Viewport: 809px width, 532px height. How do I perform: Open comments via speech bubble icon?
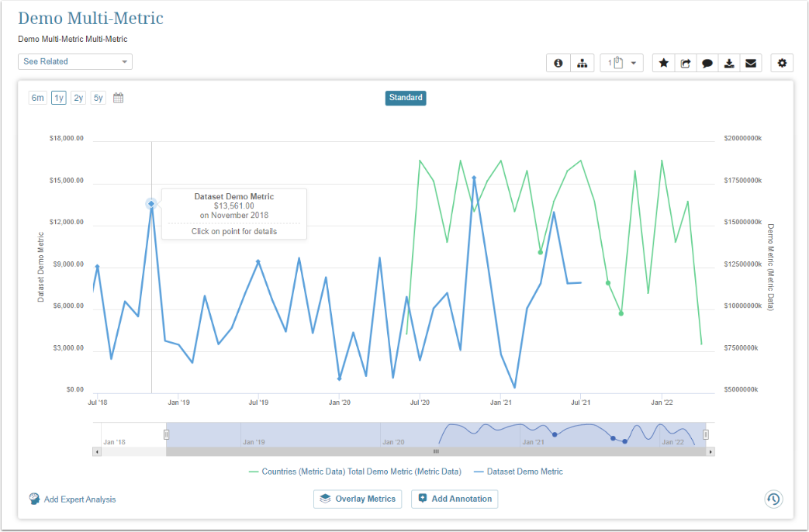pos(707,64)
